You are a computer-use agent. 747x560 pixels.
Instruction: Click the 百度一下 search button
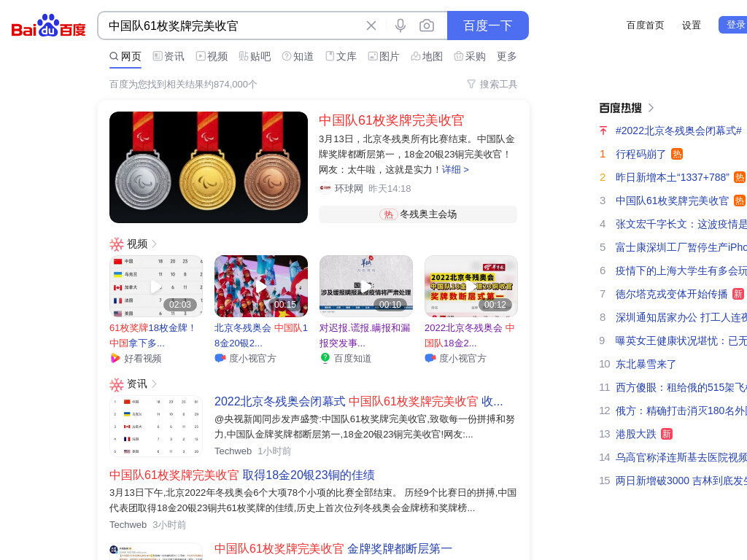[488, 26]
